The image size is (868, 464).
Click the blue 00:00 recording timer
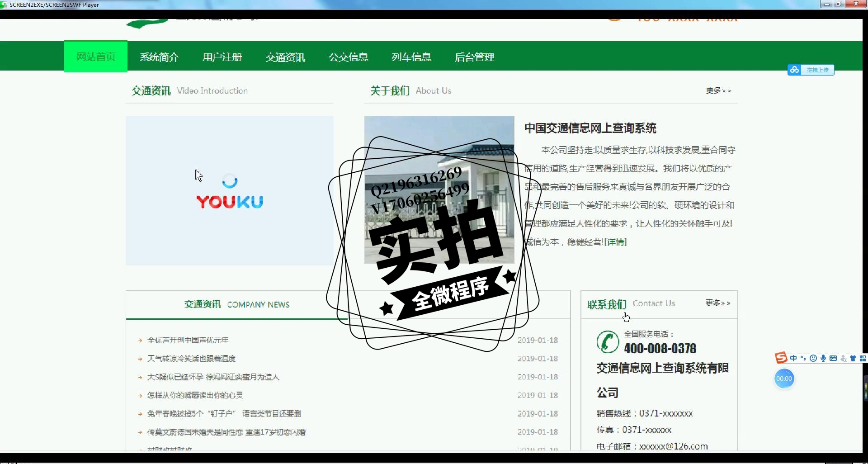[784, 379]
